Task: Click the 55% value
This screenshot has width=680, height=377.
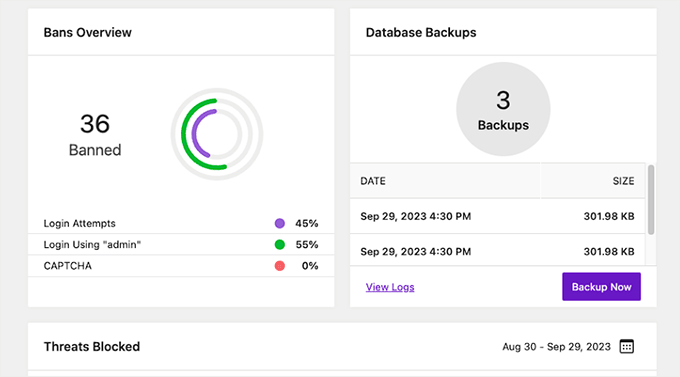Action: [307, 245]
